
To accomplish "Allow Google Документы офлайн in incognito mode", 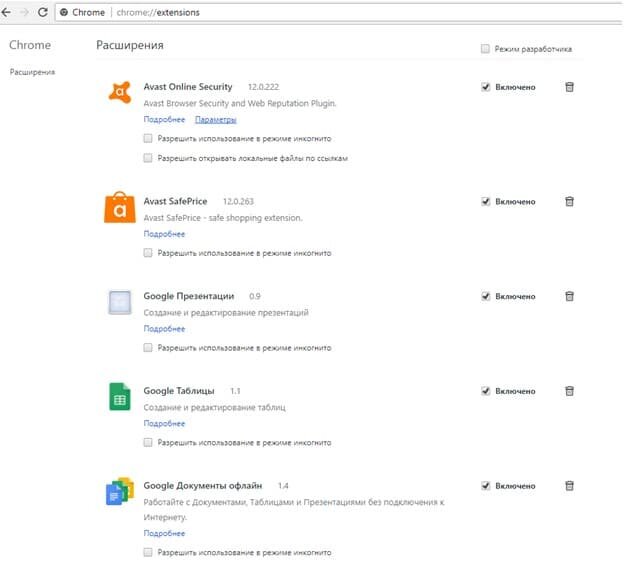I will (148, 552).
